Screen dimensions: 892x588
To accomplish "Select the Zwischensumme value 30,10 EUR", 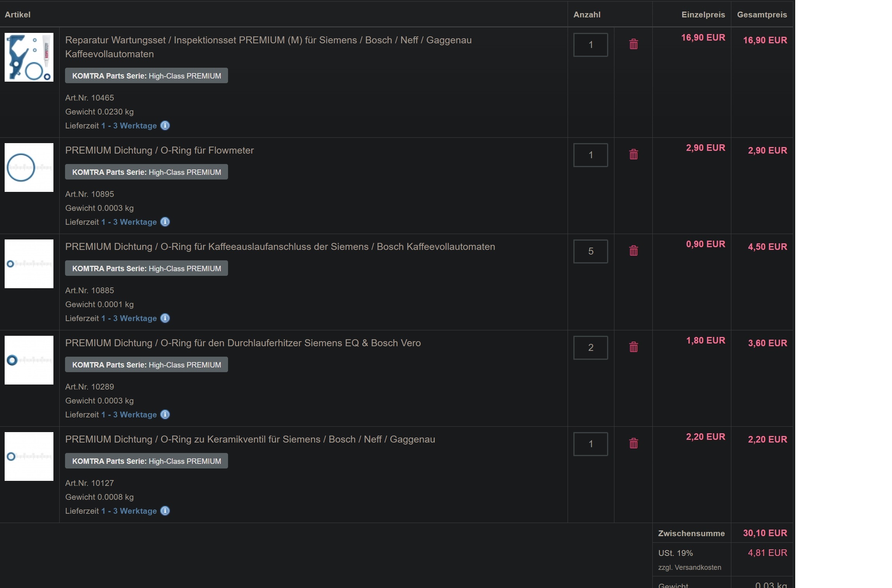I will [x=765, y=533].
